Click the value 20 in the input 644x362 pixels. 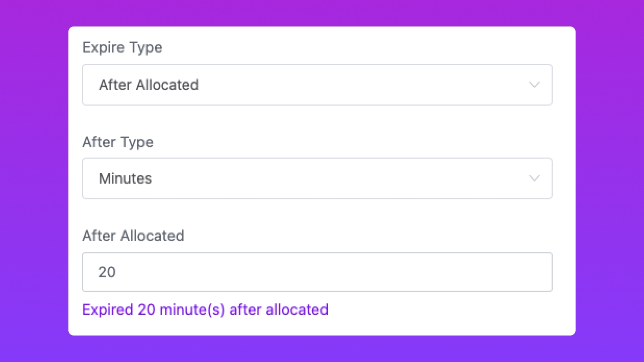[x=107, y=272]
